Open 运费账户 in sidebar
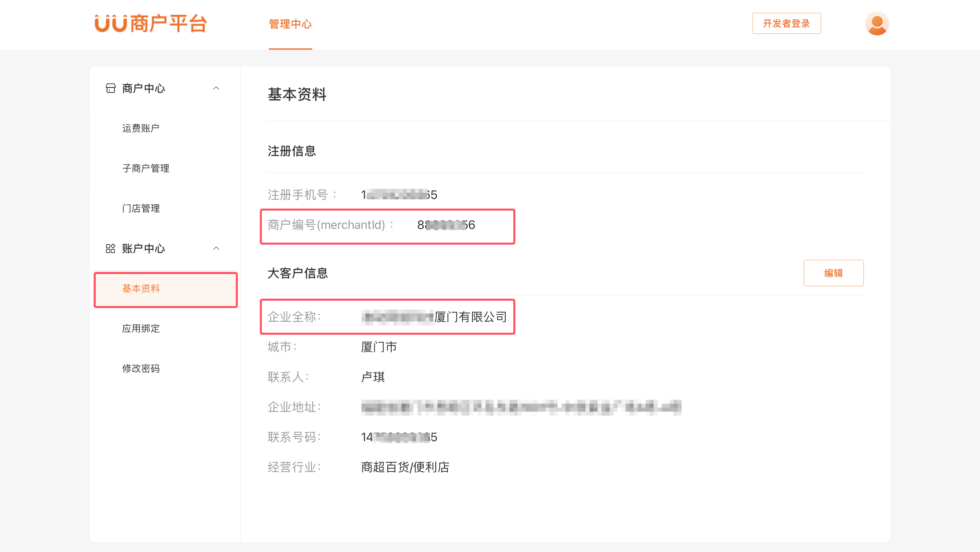Image resolution: width=980 pixels, height=552 pixels. click(x=141, y=128)
